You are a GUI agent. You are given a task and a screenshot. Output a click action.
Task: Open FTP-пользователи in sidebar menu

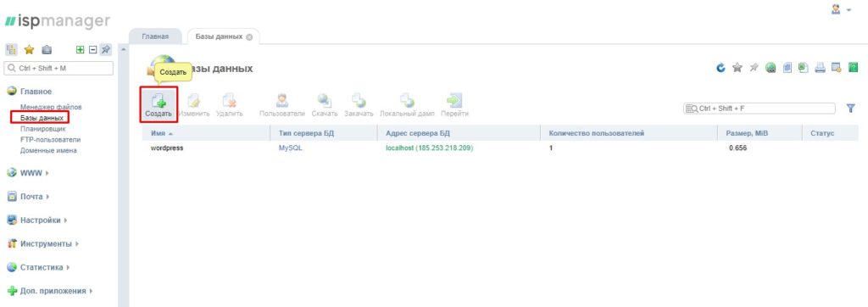[50, 140]
